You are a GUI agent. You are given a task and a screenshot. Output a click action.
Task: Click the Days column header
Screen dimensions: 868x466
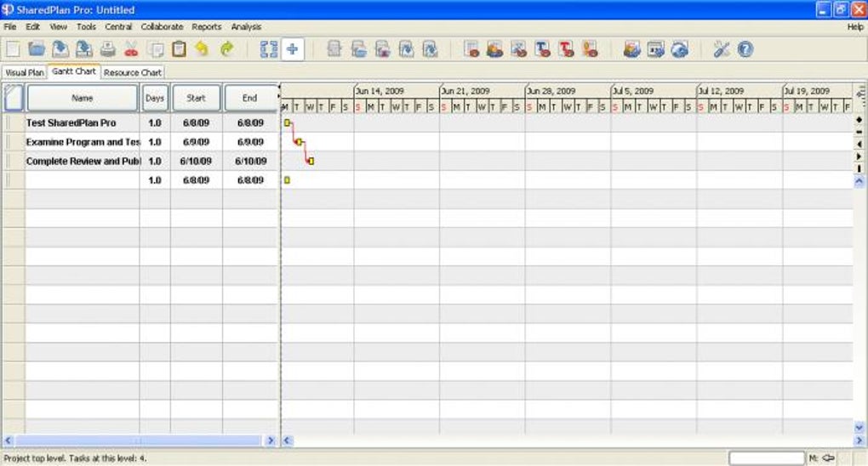click(x=154, y=98)
